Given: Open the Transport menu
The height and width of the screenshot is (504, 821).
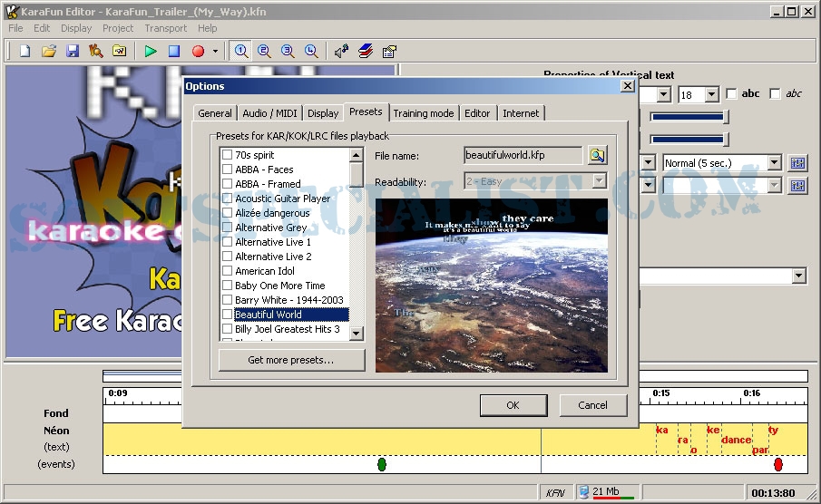Looking at the screenshot, I should pos(166,28).
